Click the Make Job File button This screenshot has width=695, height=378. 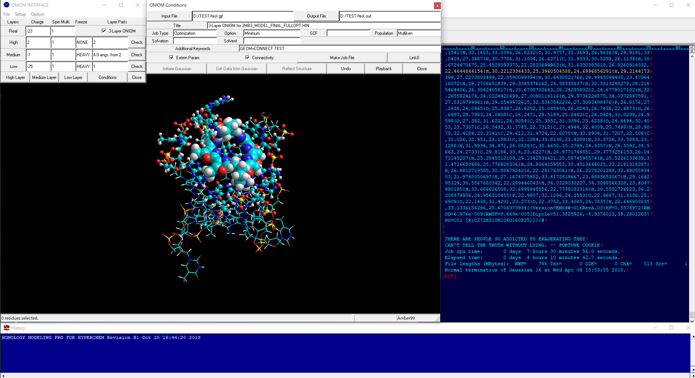(x=342, y=58)
